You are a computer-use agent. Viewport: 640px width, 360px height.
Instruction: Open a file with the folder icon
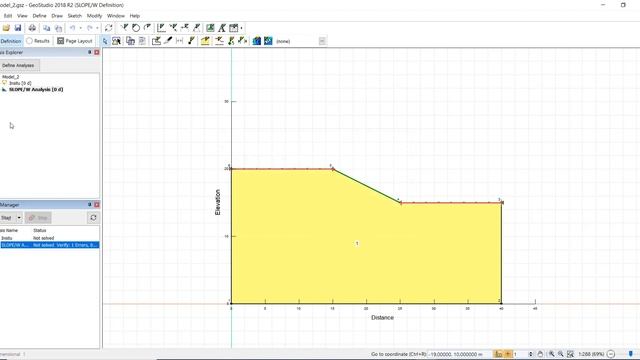6,28
